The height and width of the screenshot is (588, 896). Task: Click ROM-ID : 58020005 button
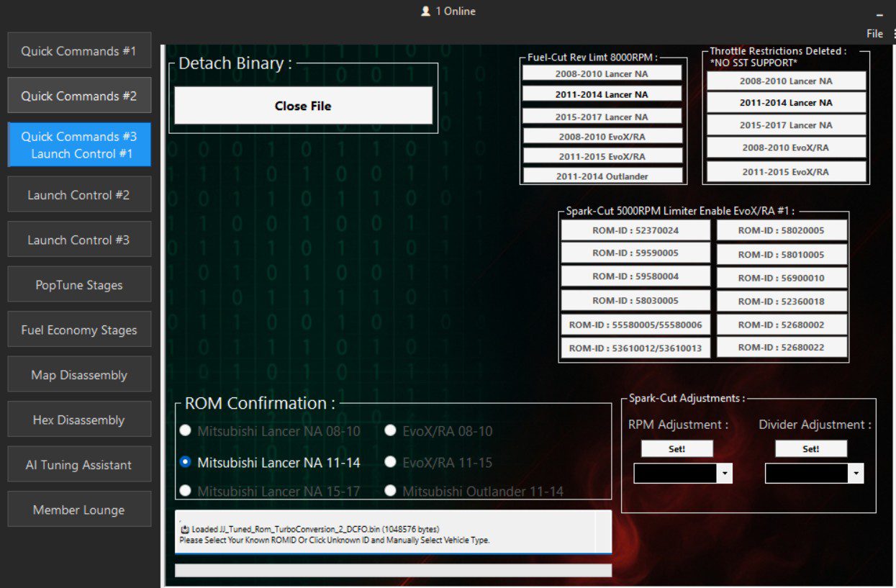click(782, 230)
